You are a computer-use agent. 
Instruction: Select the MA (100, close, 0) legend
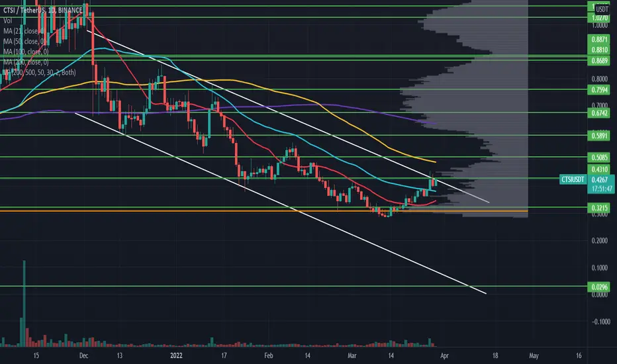coord(26,52)
